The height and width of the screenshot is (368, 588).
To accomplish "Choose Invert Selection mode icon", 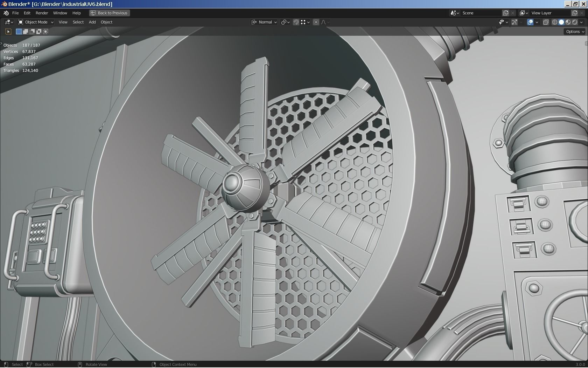I will tap(39, 32).
